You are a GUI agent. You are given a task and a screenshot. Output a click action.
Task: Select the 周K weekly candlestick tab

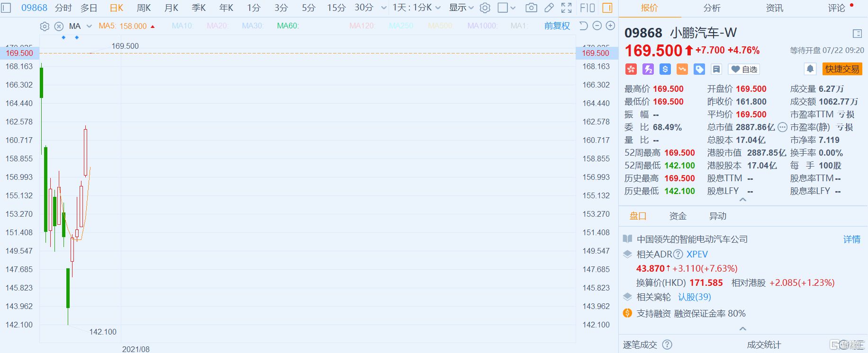click(144, 8)
